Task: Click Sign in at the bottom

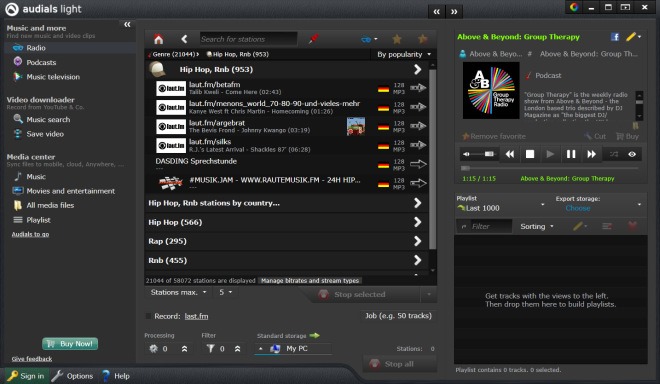Action: [27, 376]
